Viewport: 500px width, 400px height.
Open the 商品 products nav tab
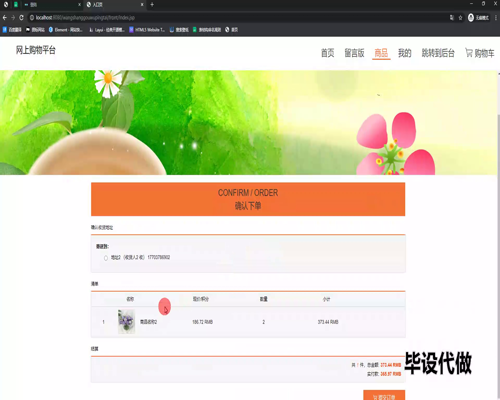point(381,53)
